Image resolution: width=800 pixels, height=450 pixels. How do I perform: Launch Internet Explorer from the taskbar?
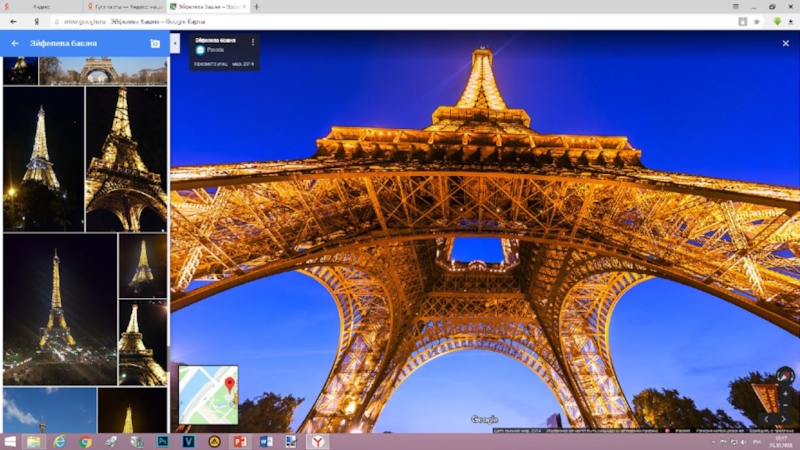60,441
